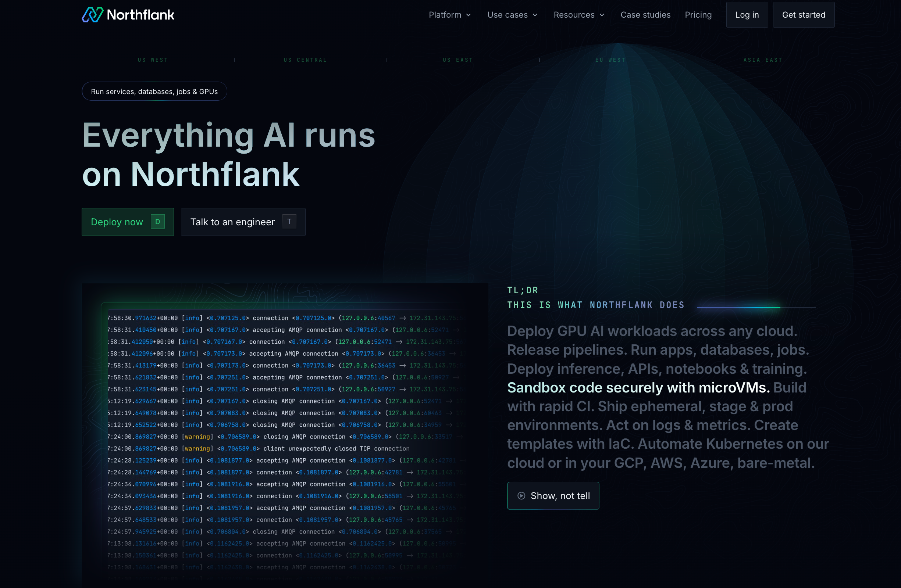
Task: Go to Case studies page
Action: [x=645, y=15]
